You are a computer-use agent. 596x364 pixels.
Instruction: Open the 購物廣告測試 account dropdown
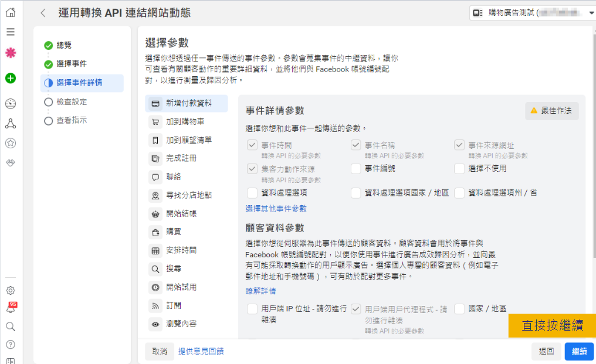click(533, 12)
